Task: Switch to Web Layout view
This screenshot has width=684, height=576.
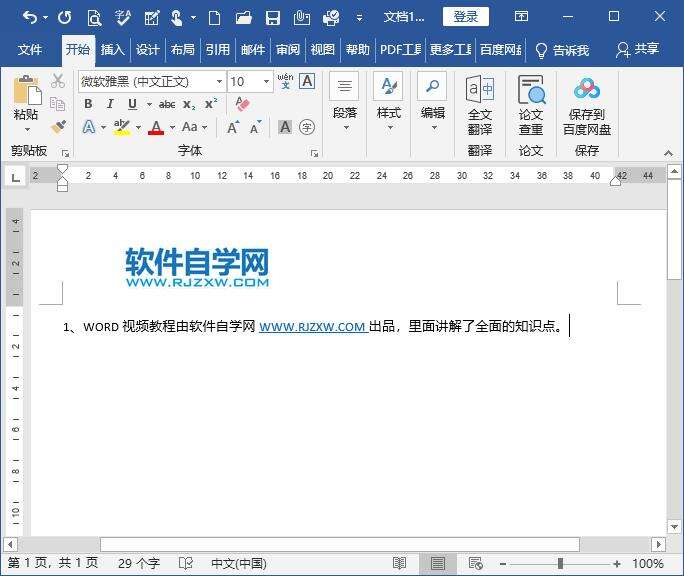Action: (475, 563)
